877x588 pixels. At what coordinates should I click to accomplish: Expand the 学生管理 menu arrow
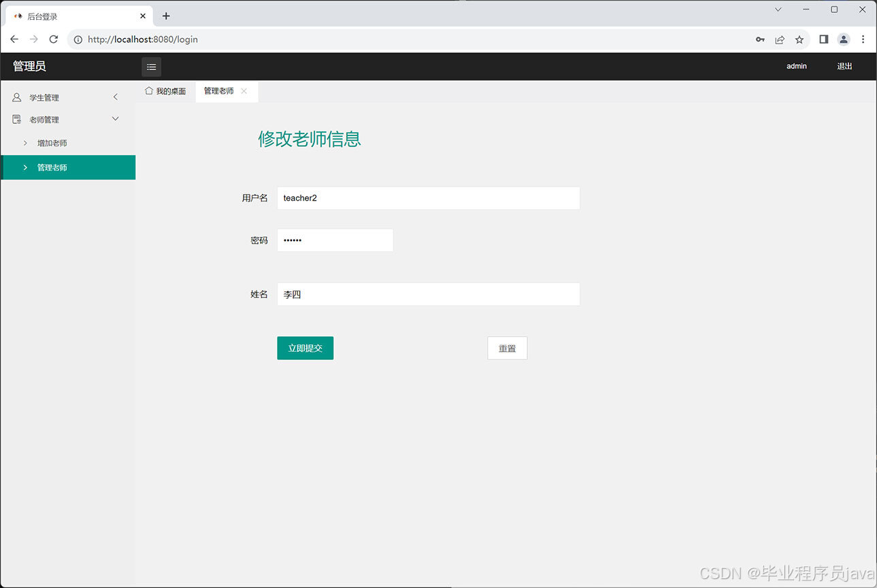(116, 97)
